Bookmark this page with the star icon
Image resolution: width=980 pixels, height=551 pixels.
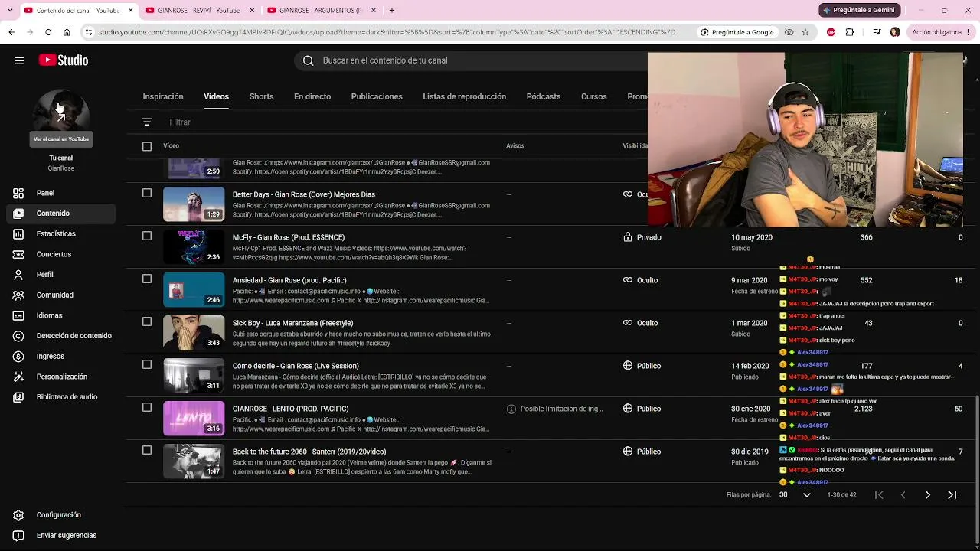[x=805, y=32]
